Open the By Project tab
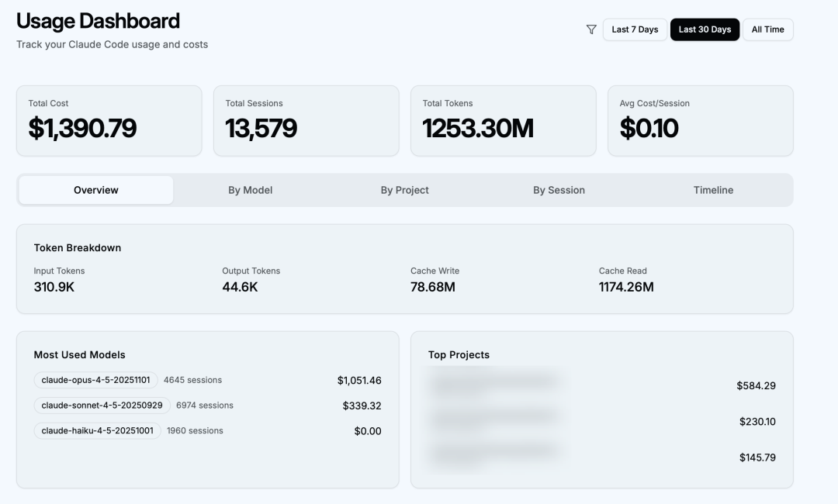838x504 pixels. (404, 189)
